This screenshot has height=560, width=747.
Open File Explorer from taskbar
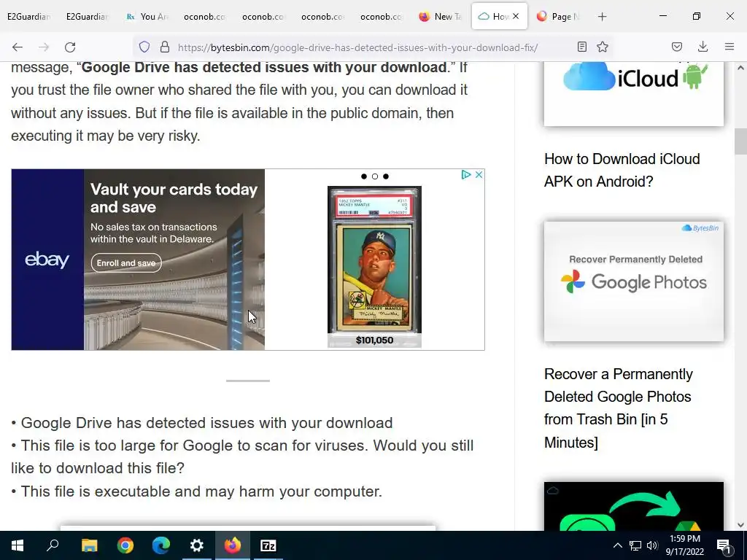pyautogui.click(x=89, y=545)
